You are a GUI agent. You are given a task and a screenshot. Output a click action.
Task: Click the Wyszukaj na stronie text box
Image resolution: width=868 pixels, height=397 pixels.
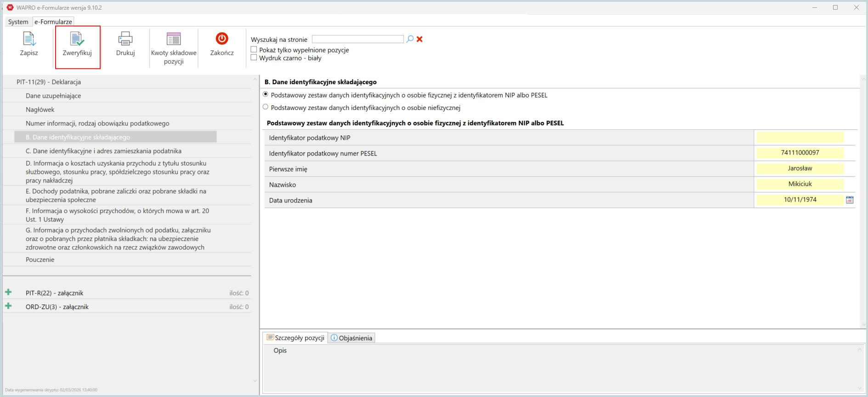coord(357,39)
